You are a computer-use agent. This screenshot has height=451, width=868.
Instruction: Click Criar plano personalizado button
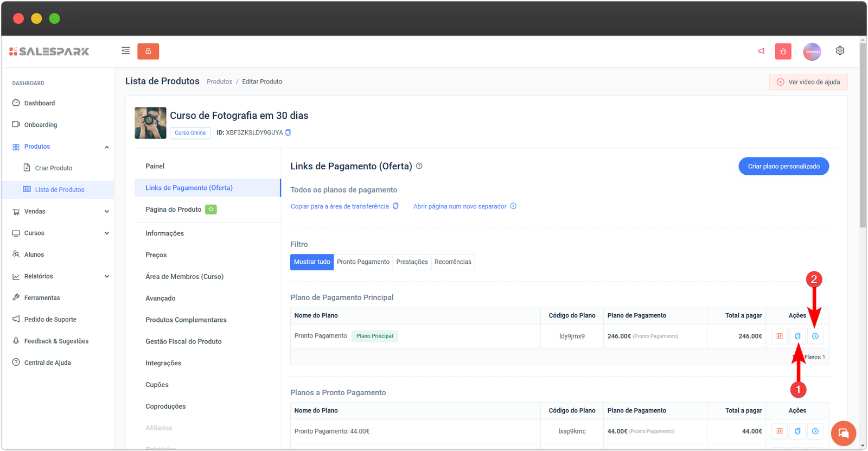point(783,166)
